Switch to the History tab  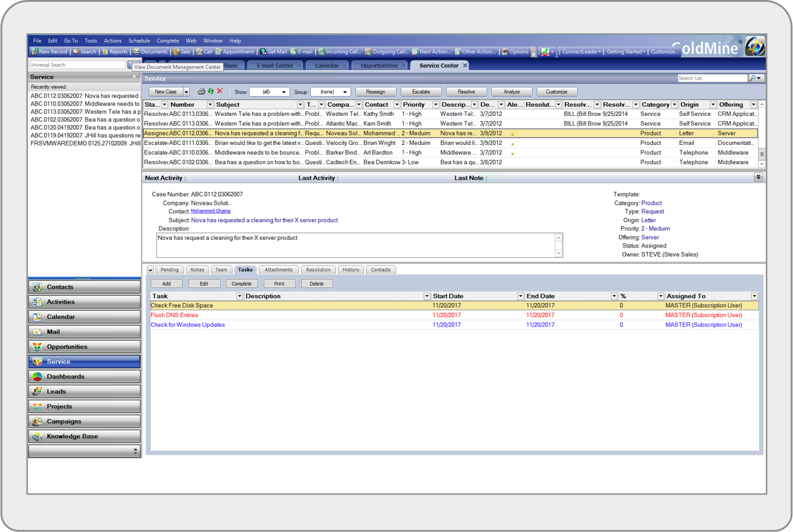tap(351, 270)
